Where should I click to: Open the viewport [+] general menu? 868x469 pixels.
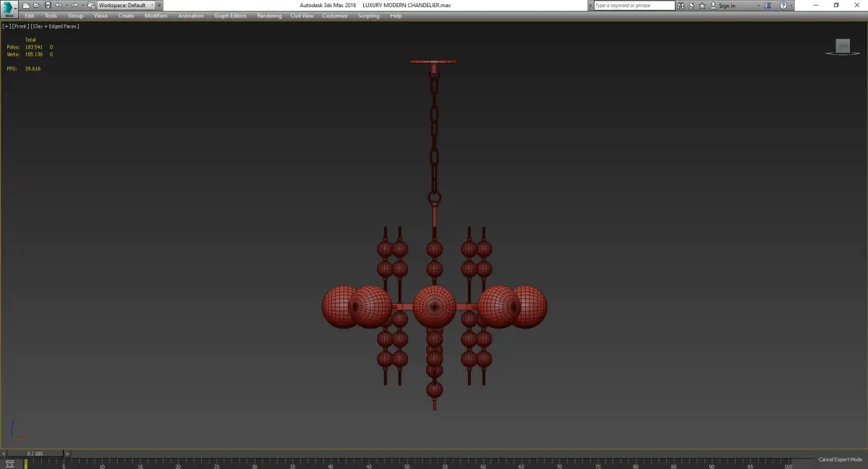click(x=7, y=26)
